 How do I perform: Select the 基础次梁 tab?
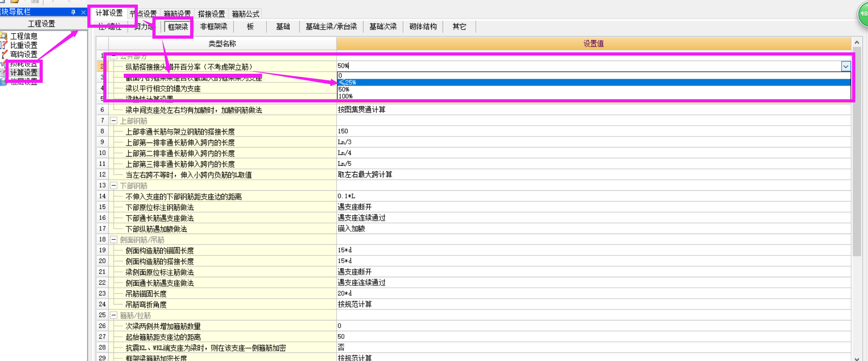[x=383, y=26]
